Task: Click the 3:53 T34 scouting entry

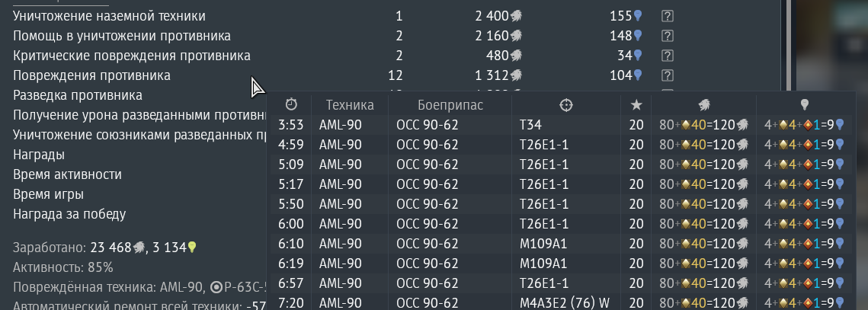Action: click(562, 125)
